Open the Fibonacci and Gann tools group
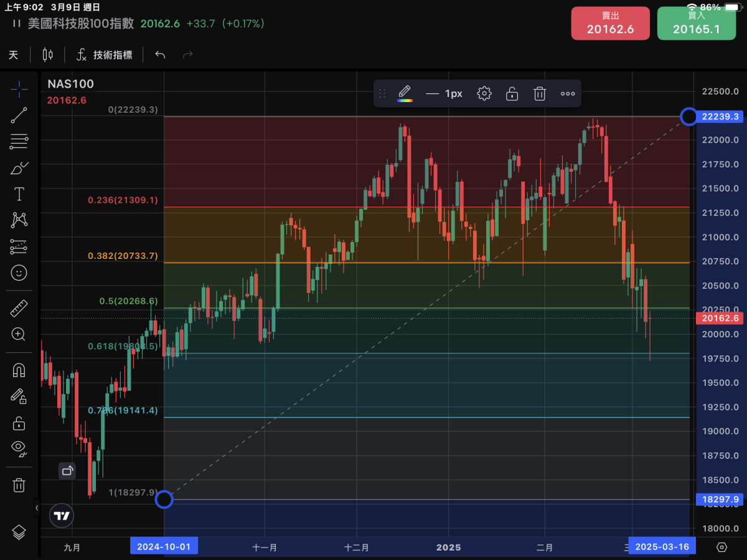 point(19,142)
